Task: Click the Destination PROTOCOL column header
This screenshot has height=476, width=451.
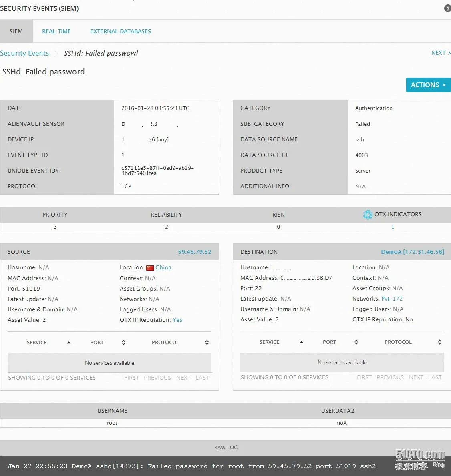Action: (x=398, y=342)
